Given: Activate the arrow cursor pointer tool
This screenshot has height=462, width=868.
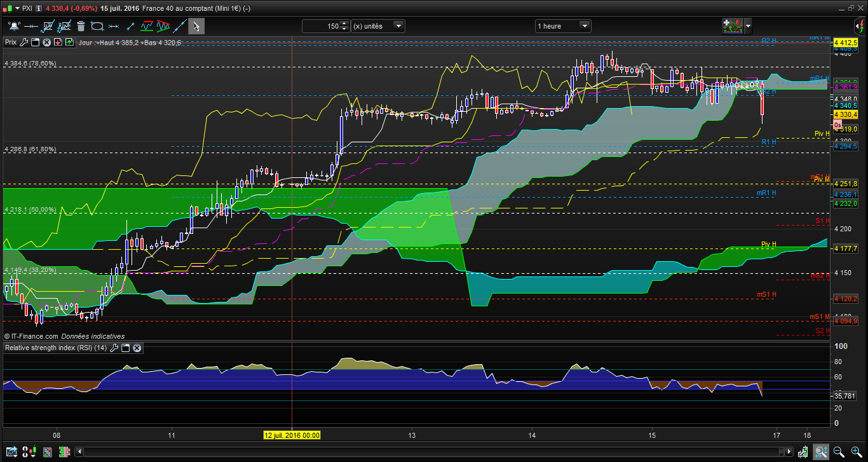Looking at the screenshot, I should [196, 26].
